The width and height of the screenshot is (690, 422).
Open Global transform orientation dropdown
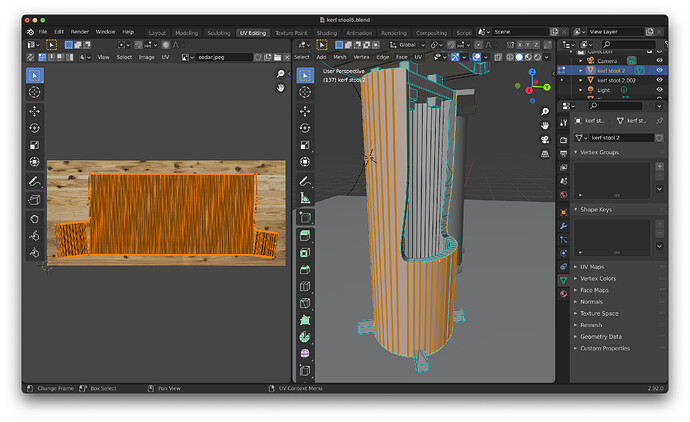pyautogui.click(x=407, y=45)
